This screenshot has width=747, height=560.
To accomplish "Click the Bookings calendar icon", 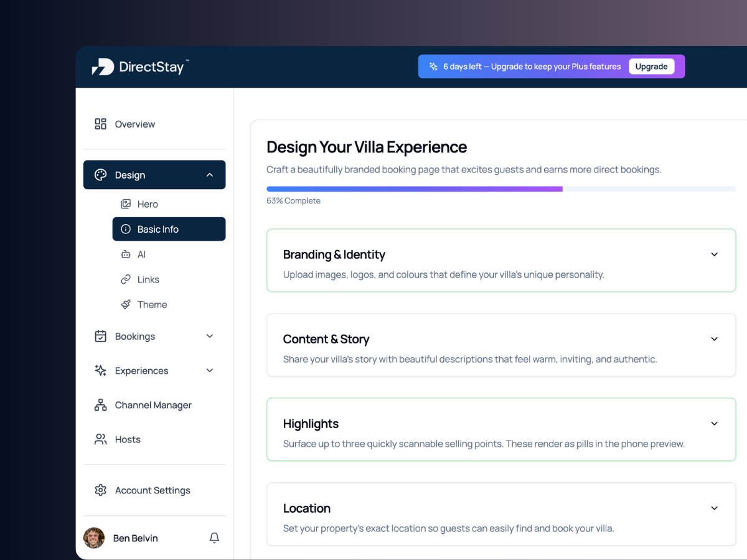I will click(x=100, y=337).
